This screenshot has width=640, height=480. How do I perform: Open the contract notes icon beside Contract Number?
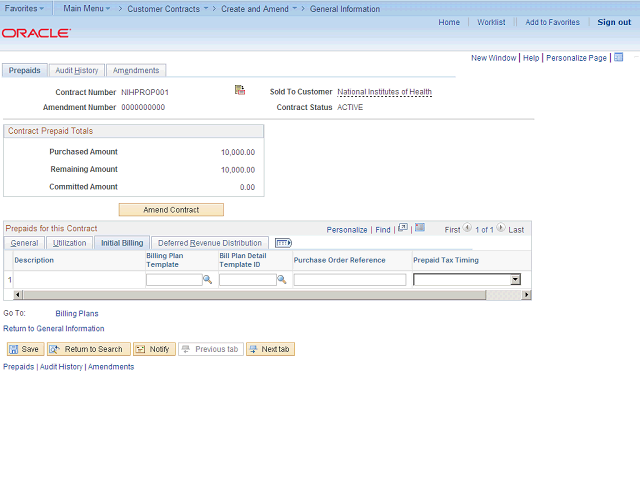240,90
